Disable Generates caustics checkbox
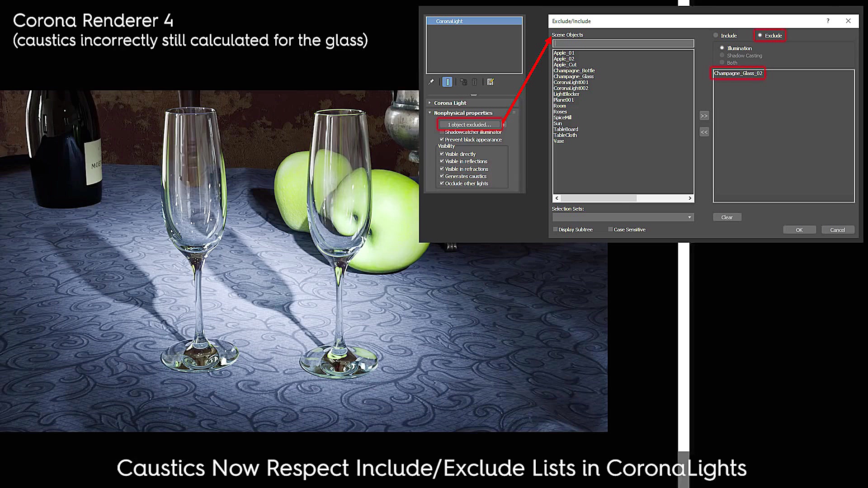This screenshot has height=488, width=868. (x=442, y=176)
